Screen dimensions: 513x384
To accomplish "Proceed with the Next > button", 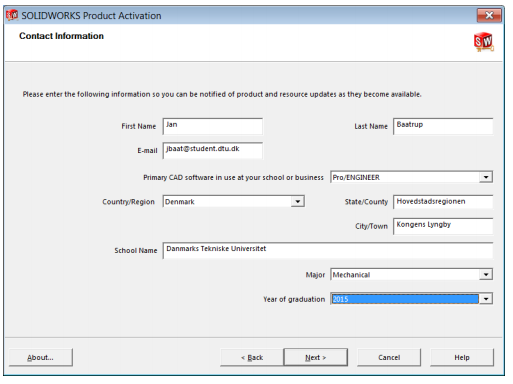I will (316, 357).
